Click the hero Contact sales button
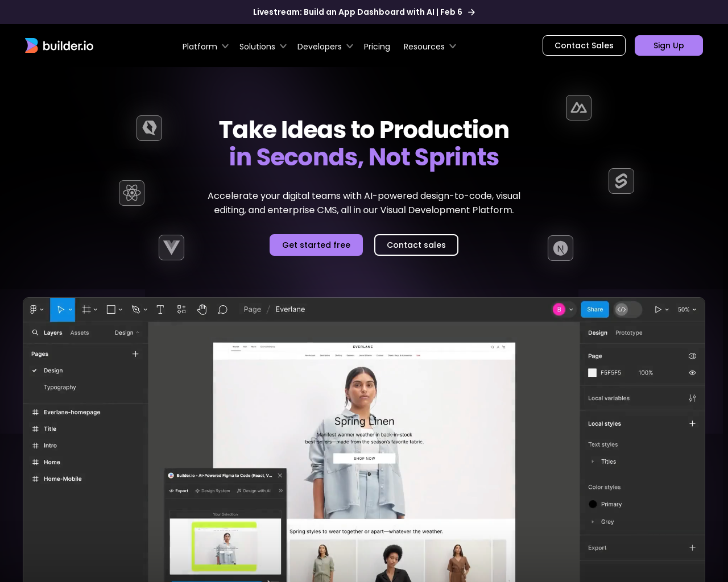The height and width of the screenshot is (582, 728). pyautogui.click(x=416, y=245)
